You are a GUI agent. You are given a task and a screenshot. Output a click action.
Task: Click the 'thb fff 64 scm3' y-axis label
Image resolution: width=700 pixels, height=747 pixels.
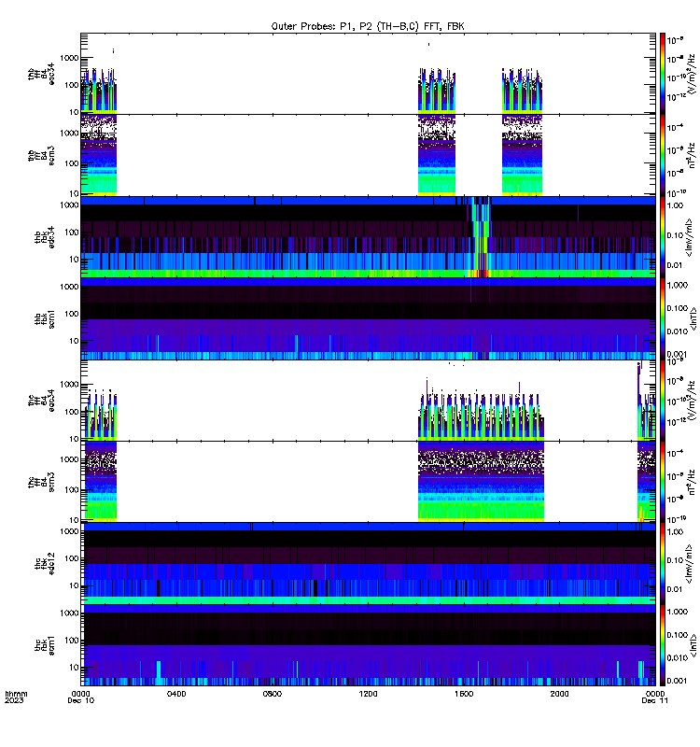pos(41,156)
